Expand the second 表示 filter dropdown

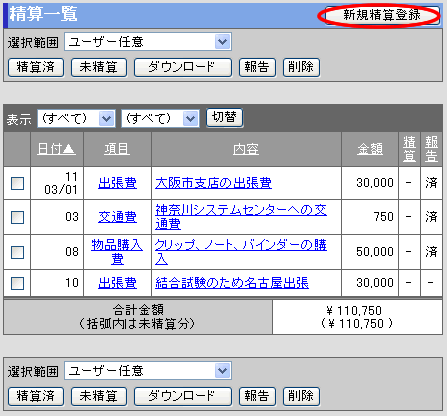click(160, 118)
